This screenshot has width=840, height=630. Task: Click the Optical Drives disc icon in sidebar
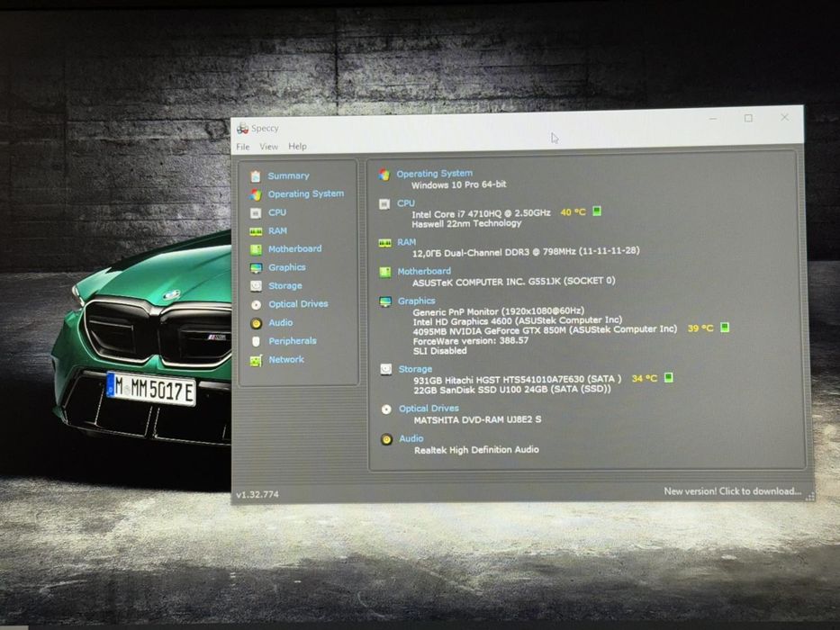point(256,304)
